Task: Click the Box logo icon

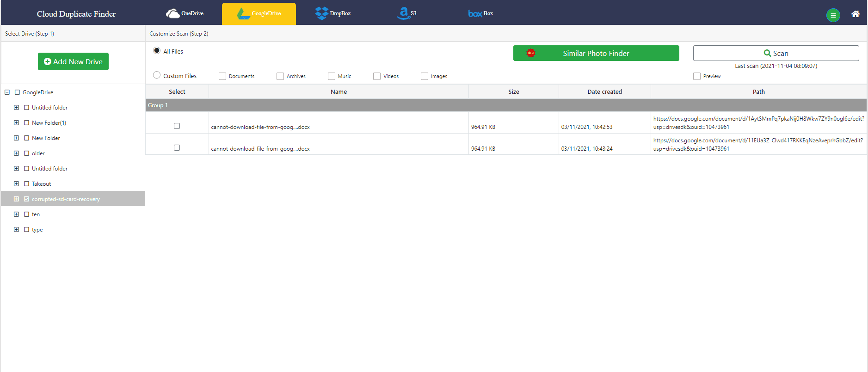Action: [475, 13]
